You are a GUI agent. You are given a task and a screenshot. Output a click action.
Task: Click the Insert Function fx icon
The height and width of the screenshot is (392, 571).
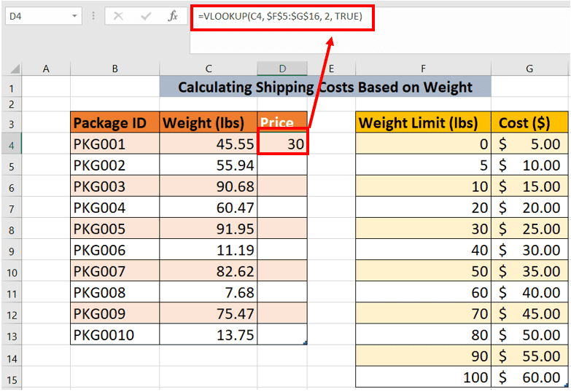[x=173, y=16]
